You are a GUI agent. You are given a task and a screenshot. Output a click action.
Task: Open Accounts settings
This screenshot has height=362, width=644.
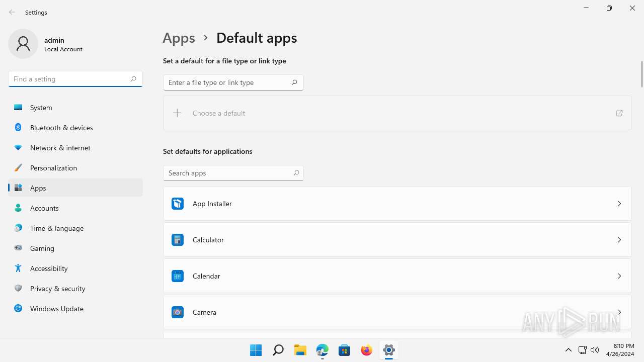tap(75, 208)
